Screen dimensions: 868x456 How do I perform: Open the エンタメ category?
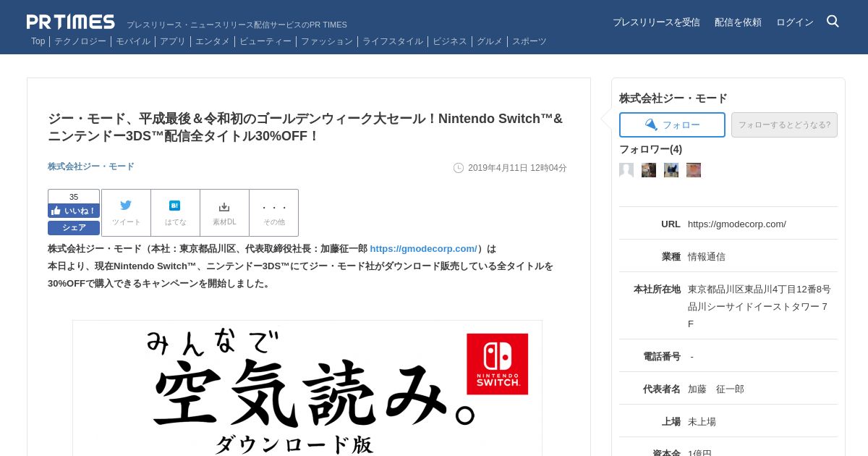[213, 41]
